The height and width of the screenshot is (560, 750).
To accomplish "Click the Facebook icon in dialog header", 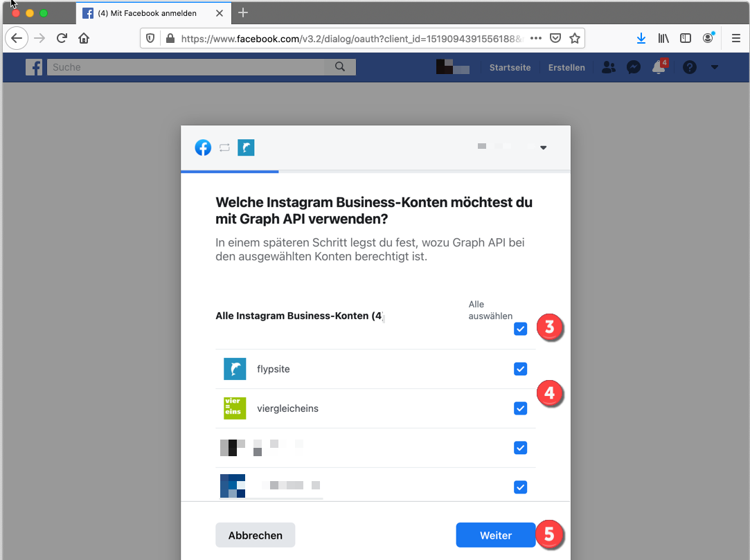I will click(x=203, y=147).
